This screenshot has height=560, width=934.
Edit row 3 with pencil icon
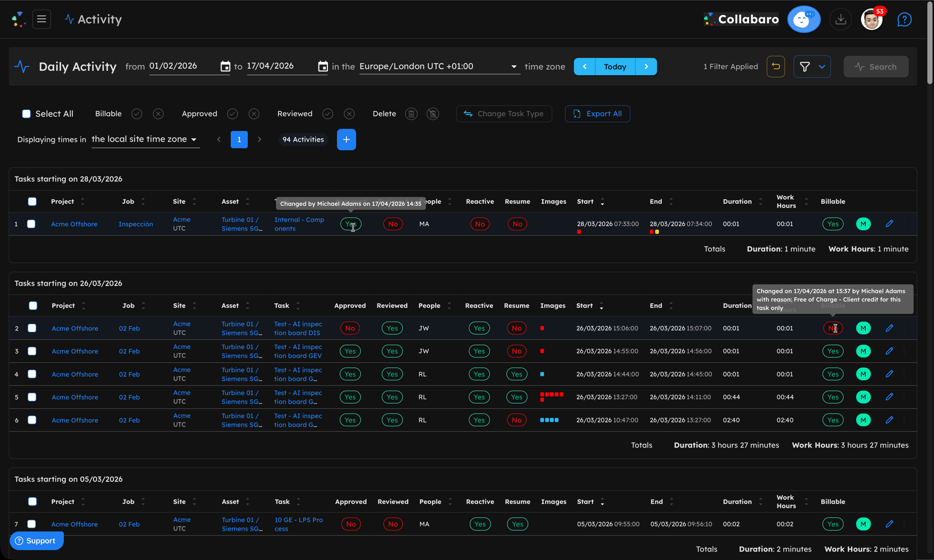coord(889,351)
